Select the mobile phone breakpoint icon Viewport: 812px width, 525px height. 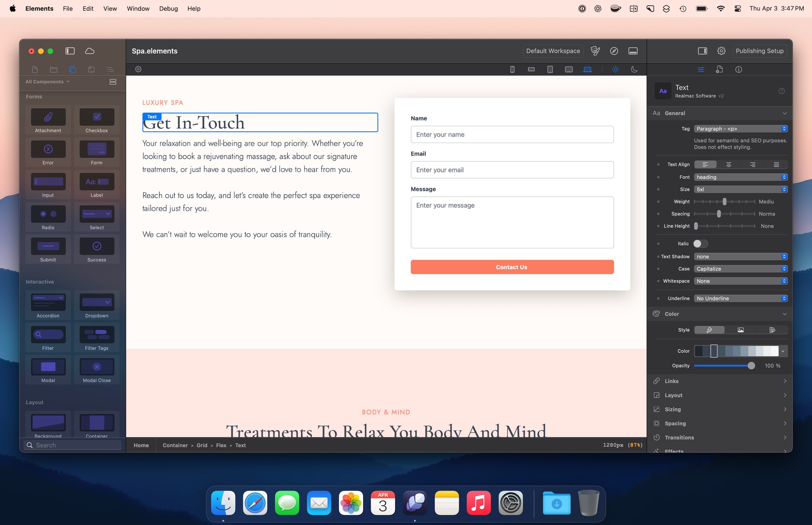(512, 70)
